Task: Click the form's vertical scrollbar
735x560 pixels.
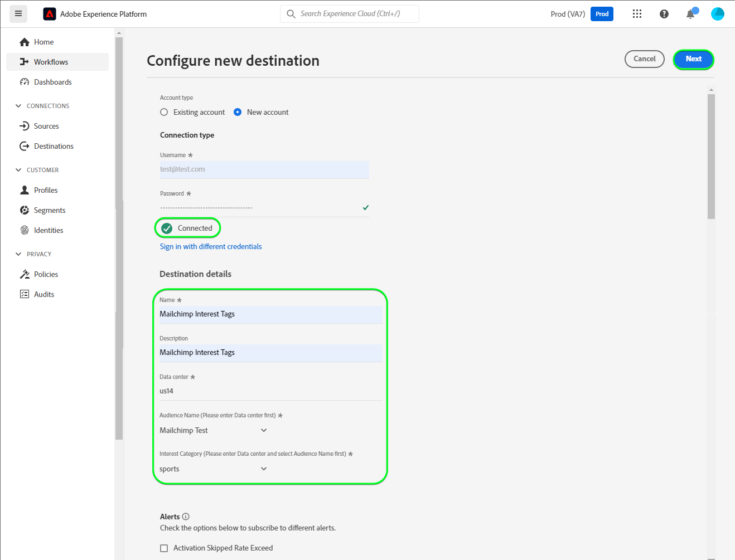Action: (x=711, y=156)
